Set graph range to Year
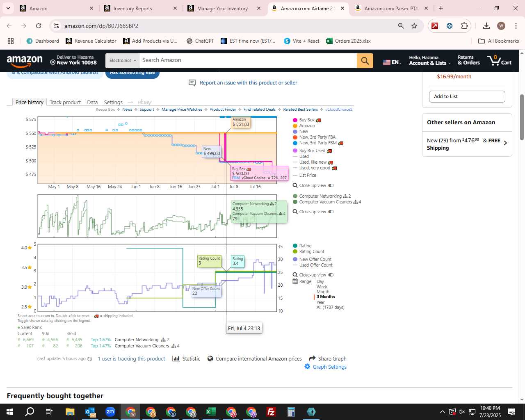Viewport: 525px width, 420px height. coord(321,302)
